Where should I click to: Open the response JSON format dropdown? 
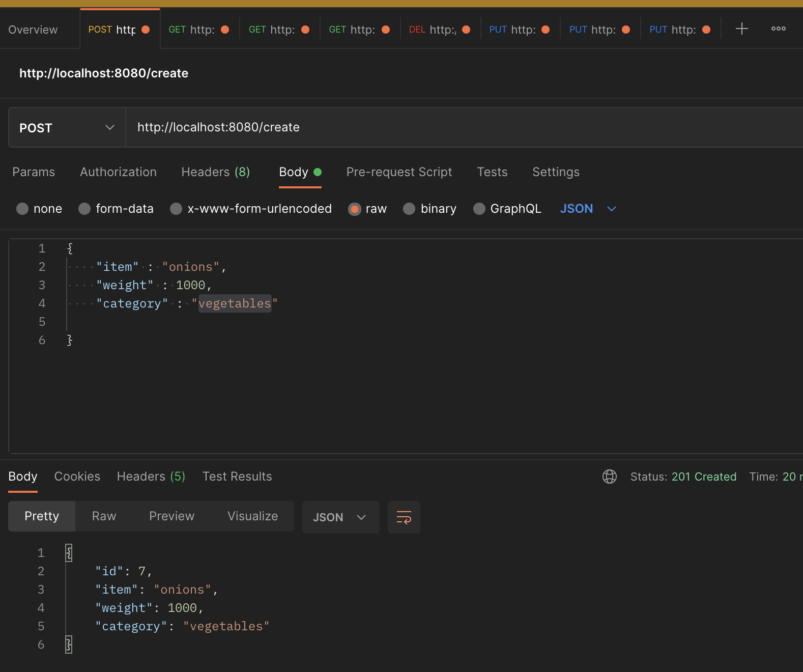coord(340,517)
